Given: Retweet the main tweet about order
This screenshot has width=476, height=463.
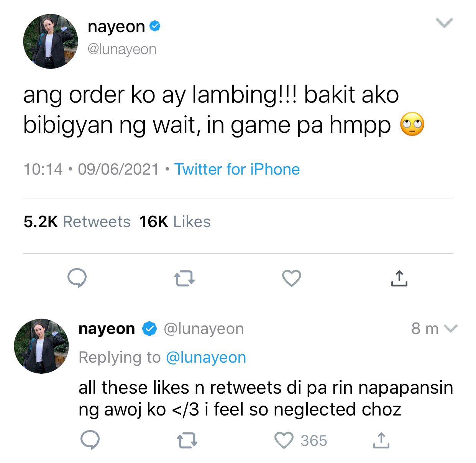Looking at the screenshot, I should (184, 279).
